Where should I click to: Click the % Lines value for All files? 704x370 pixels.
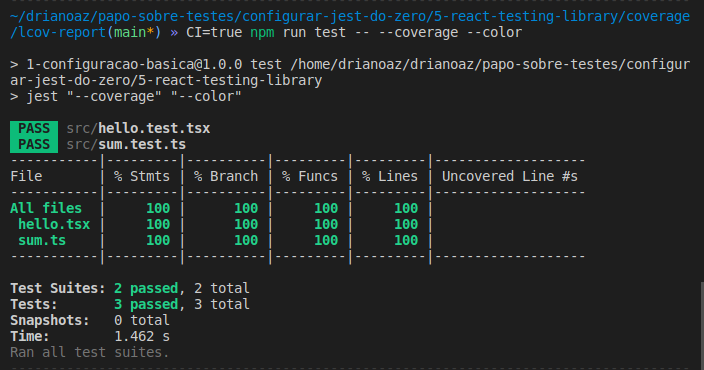click(406, 208)
